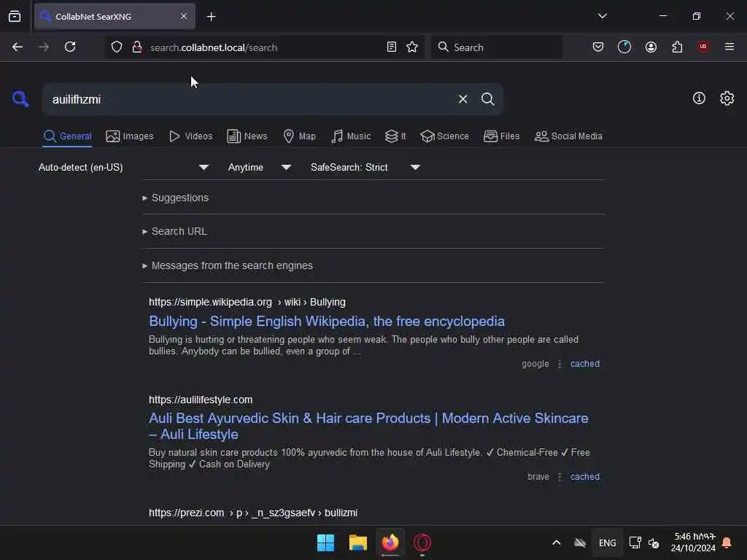Switch to Videos category tab
The width and height of the screenshot is (747, 560).
(191, 136)
